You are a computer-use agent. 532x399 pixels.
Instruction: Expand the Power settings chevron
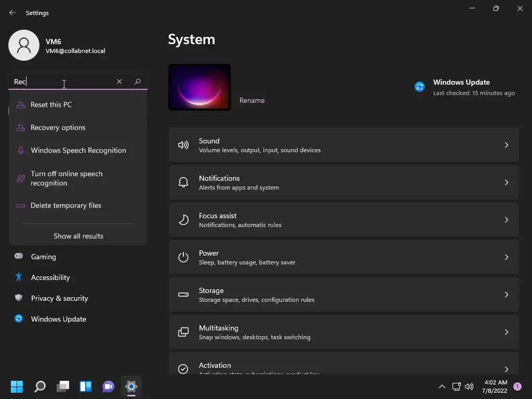[x=506, y=257]
